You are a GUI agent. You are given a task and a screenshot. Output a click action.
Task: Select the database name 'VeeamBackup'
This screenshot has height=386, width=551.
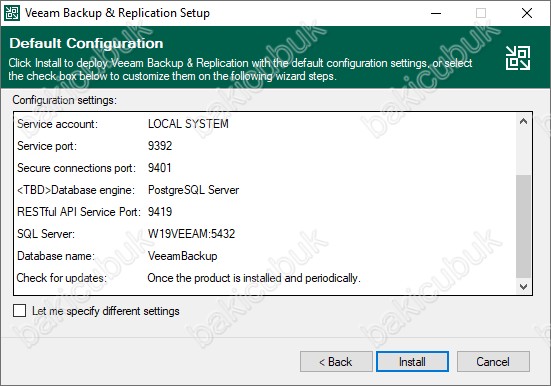[x=182, y=256]
